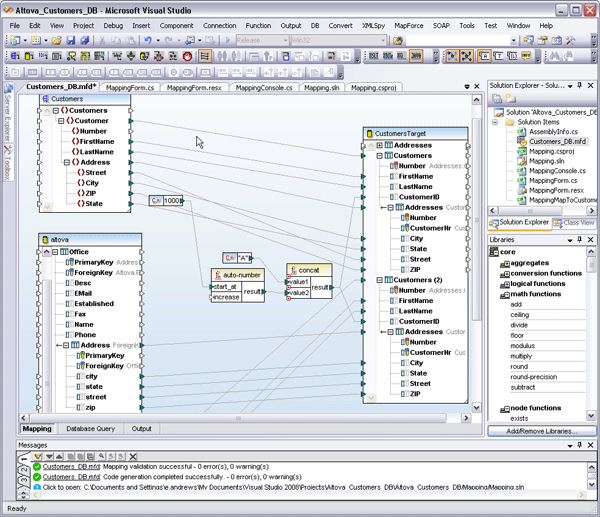
Task: Select Mapping.csproj in Solution Explorer
Action: [x=551, y=151]
